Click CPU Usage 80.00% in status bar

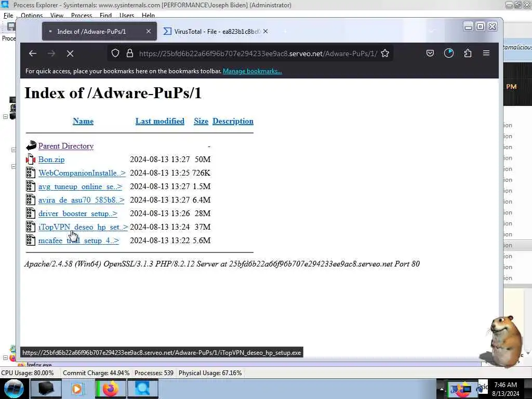(28, 373)
